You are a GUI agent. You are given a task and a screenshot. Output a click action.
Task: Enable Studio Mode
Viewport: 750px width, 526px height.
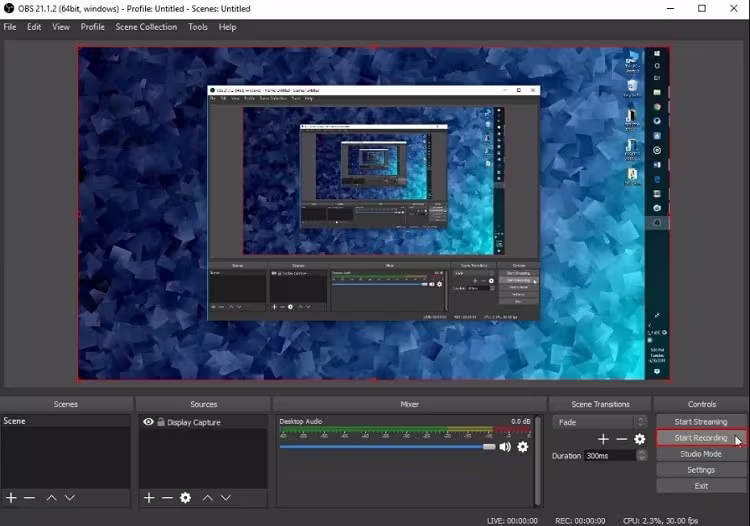pos(701,454)
